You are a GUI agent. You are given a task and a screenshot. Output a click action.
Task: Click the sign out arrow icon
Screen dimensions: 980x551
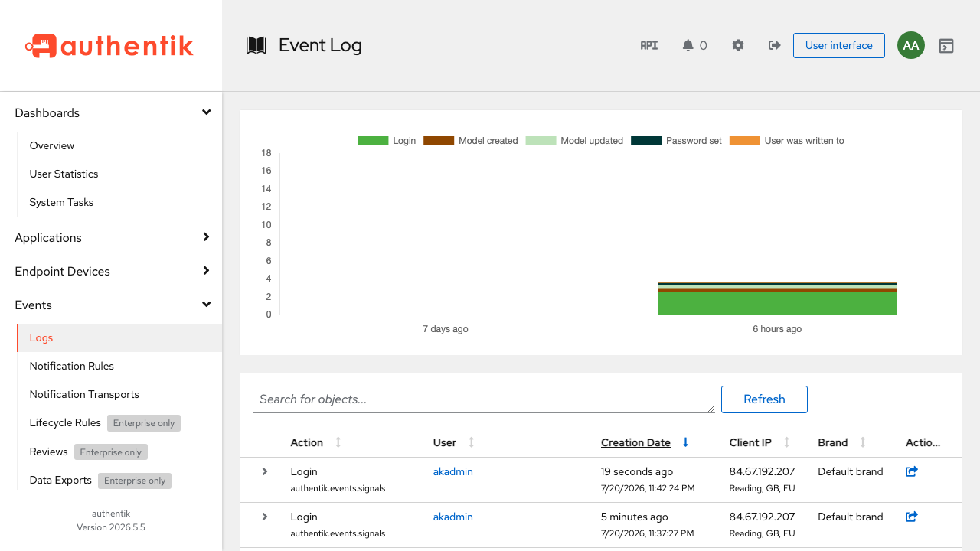coord(774,45)
